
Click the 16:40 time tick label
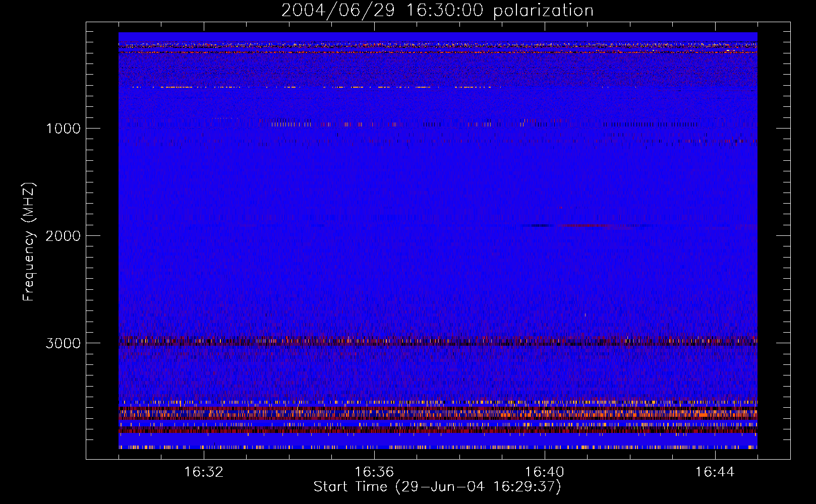(x=545, y=472)
